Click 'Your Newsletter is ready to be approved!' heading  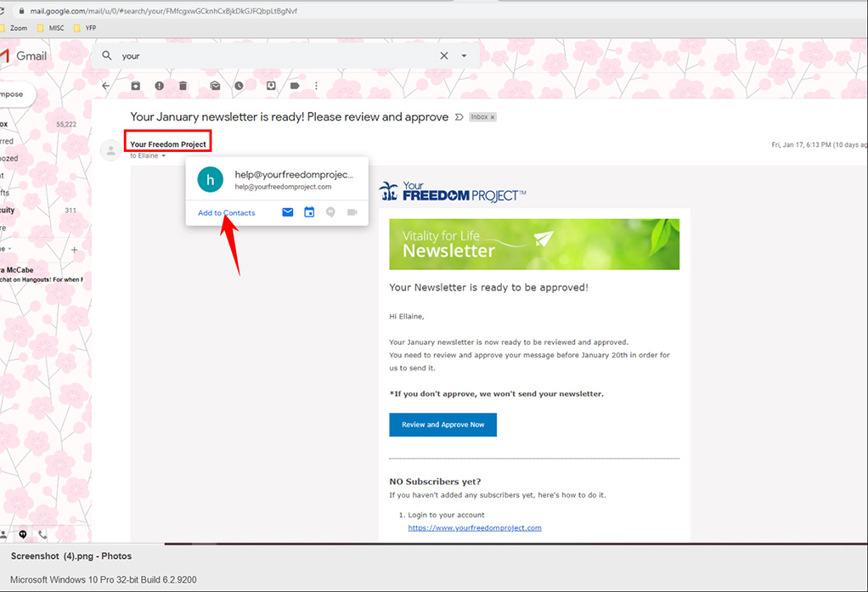488,287
